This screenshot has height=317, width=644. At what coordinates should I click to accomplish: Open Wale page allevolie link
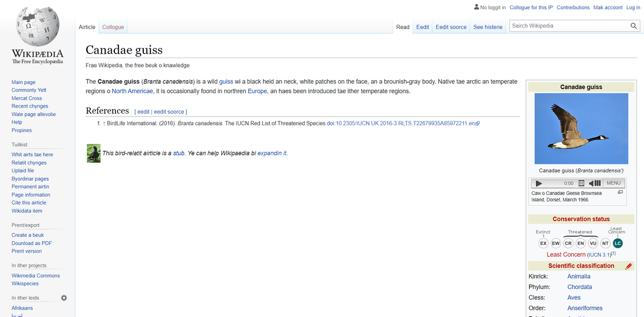point(34,114)
